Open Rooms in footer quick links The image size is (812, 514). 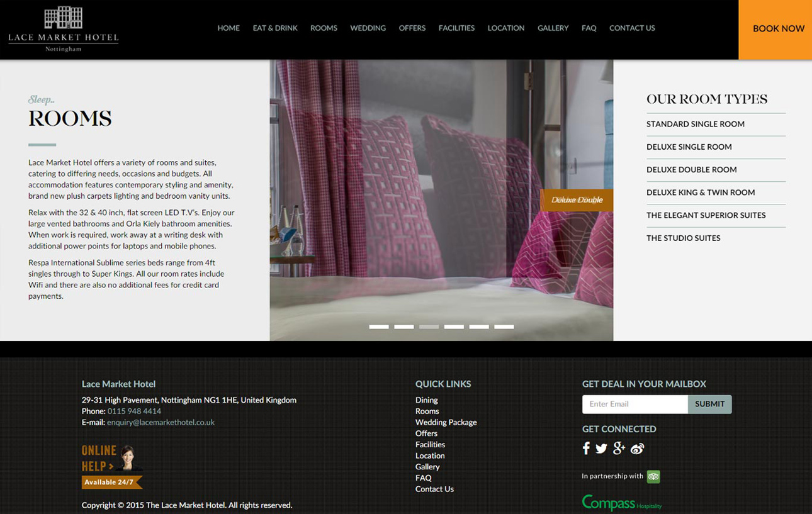[427, 411]
